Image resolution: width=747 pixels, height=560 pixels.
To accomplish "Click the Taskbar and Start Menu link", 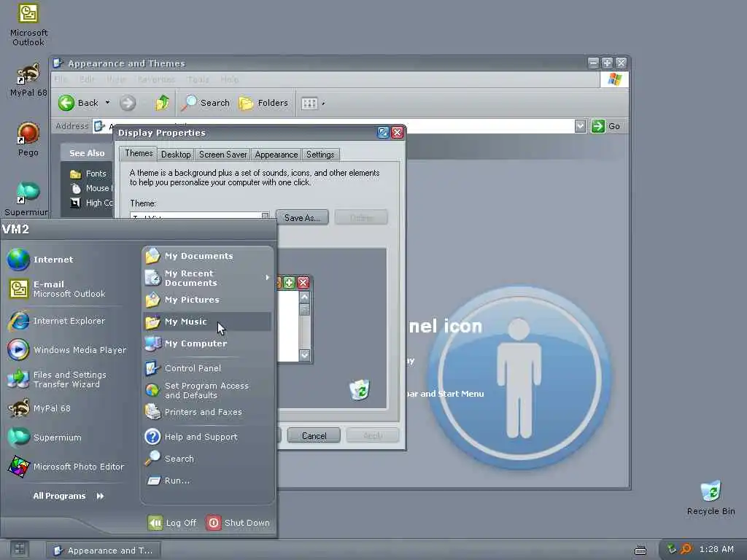I will point(444,394).
